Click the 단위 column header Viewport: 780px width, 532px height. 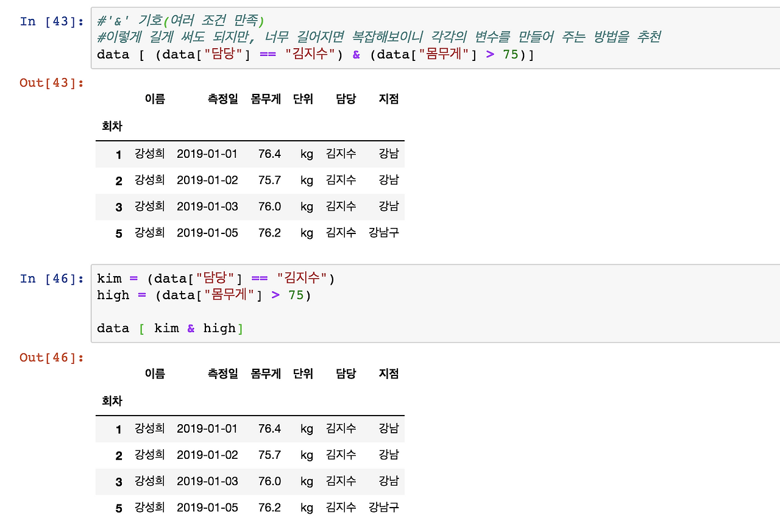[302, 99]
